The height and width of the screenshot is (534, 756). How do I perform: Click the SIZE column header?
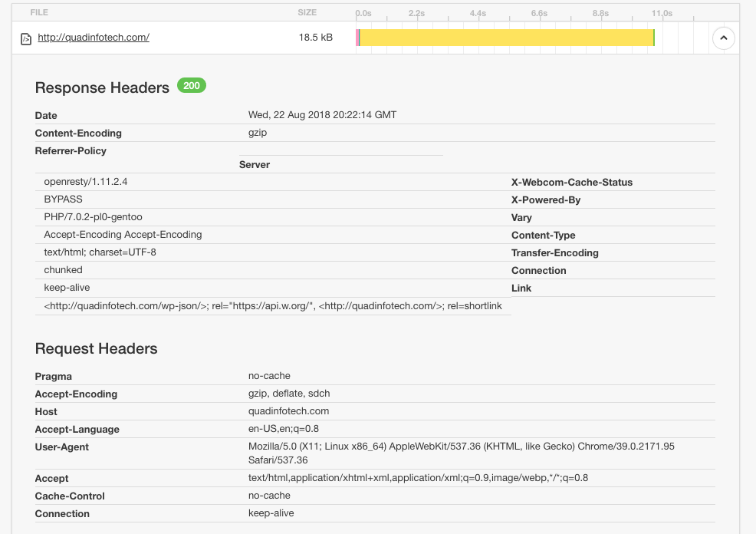pyautogui.click(x=307, y=13)
